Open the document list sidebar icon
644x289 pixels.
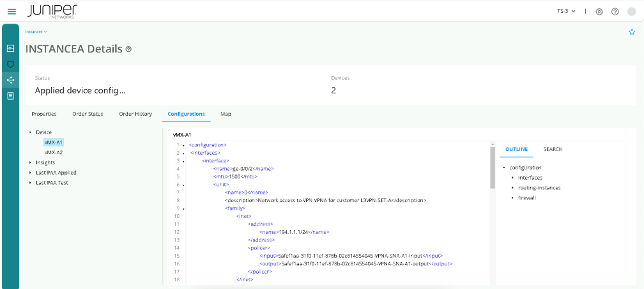coord(11,96)
